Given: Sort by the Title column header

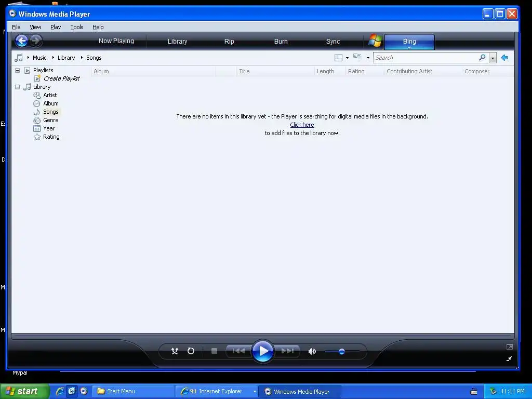Looking at the screenshot, I should click(275, 71).
